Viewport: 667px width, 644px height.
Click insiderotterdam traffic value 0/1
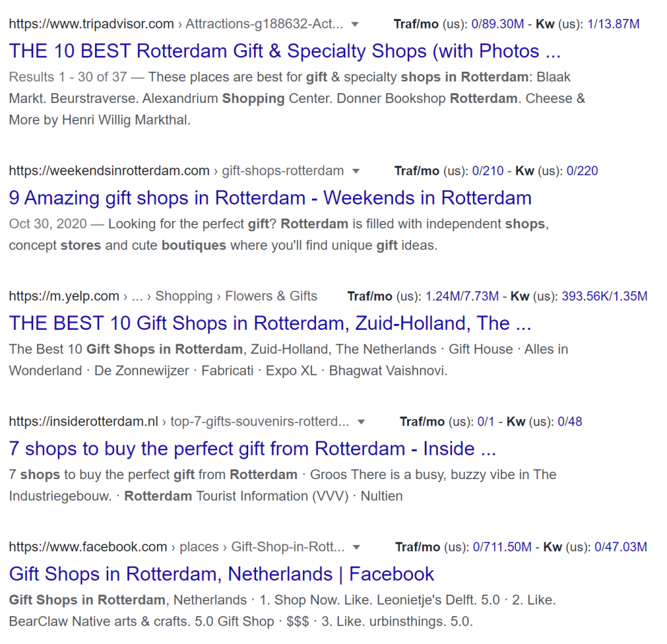[485, 421]
